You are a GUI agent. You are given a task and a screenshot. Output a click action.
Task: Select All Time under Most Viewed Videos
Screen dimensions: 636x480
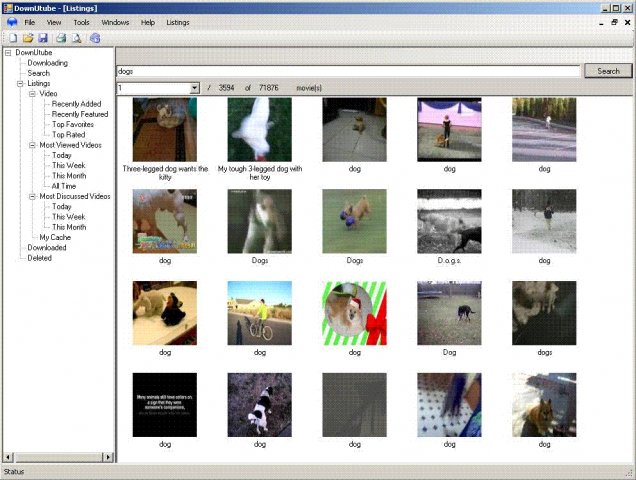click(64, 186)
